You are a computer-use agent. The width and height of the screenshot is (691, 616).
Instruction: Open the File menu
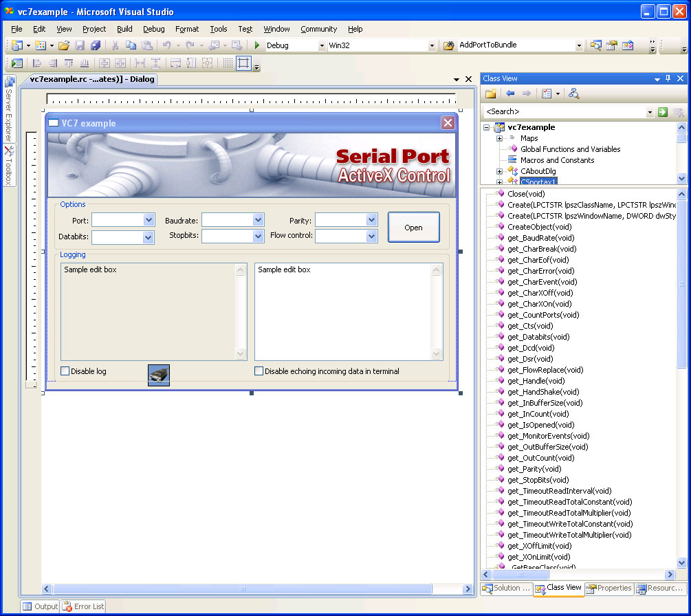17,29
